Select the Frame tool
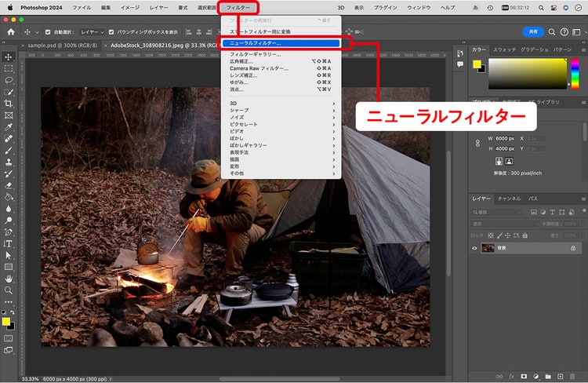Viewport: 588px width, 383px height. click(x=9, y=115)
